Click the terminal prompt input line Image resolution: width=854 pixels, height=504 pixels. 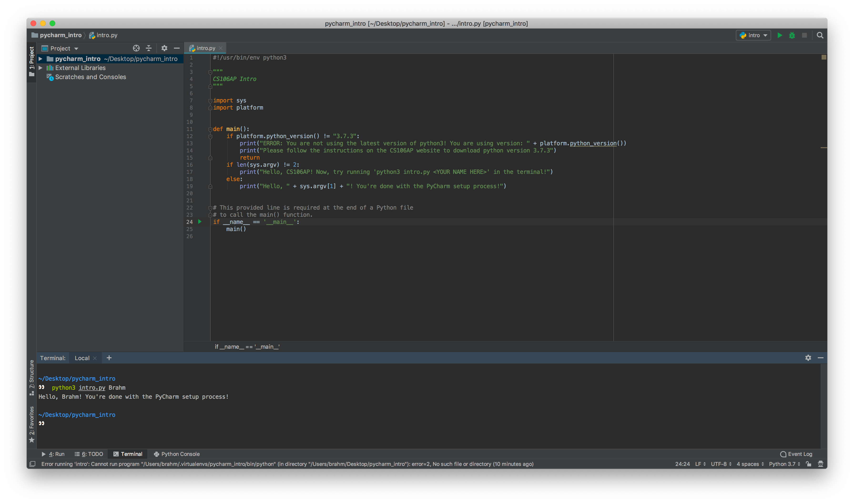click(428, 423)
